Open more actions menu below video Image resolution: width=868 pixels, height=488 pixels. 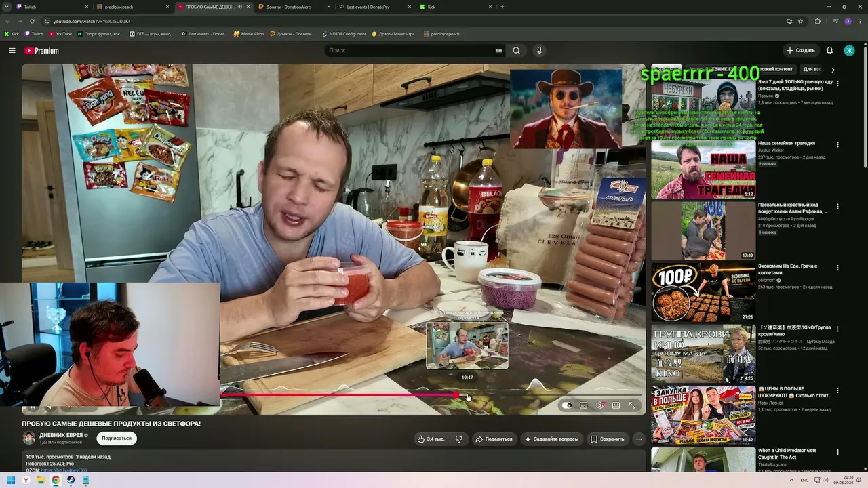click(x=639, y=439)
